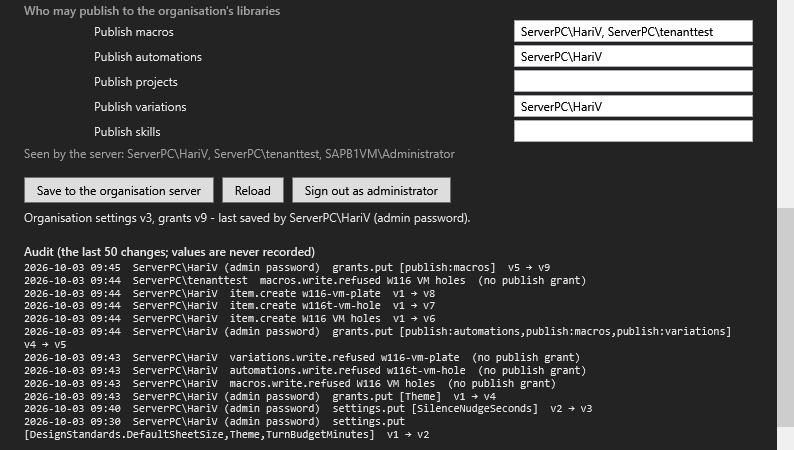Click the item.create w116t-vm-hole audit entry
Image resolution: width=794 pixels, height=450 pixels.
coord(229,306)
